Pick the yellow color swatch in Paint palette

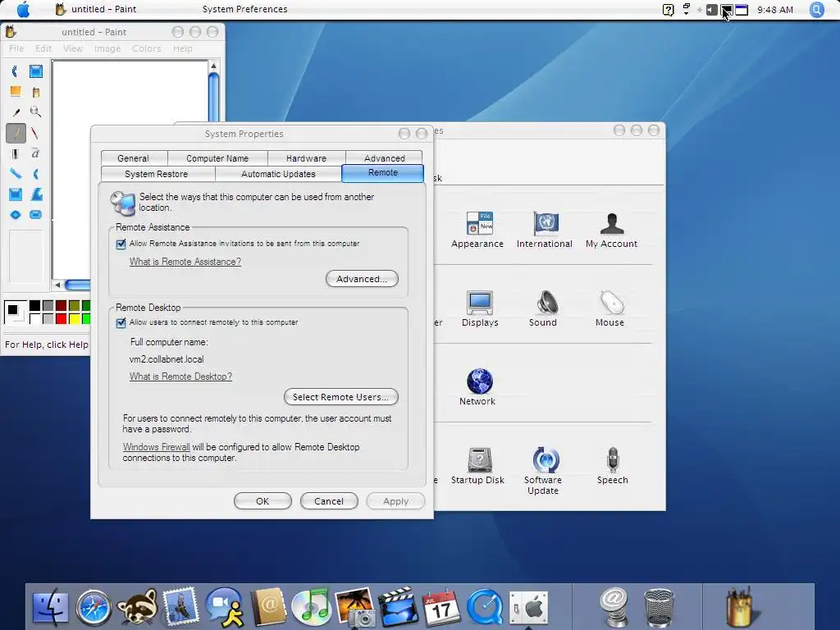[x=74, y=319]
